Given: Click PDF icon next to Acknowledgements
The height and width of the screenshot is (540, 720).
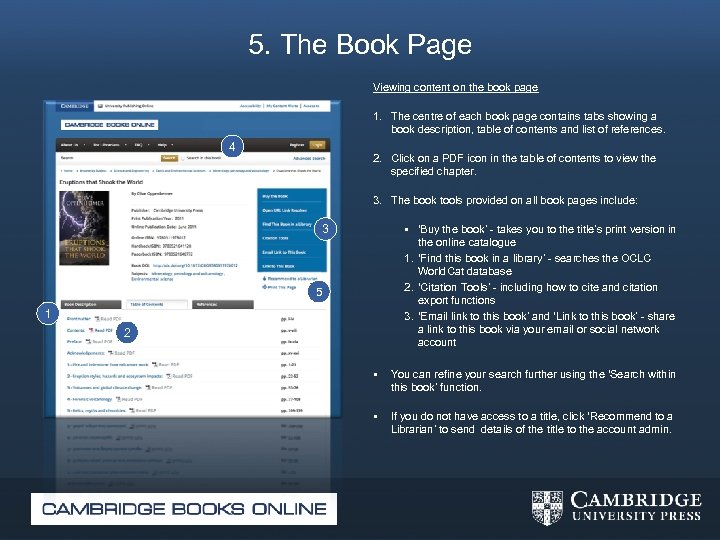Looking at the screenshot, I should tap(111, 353).
